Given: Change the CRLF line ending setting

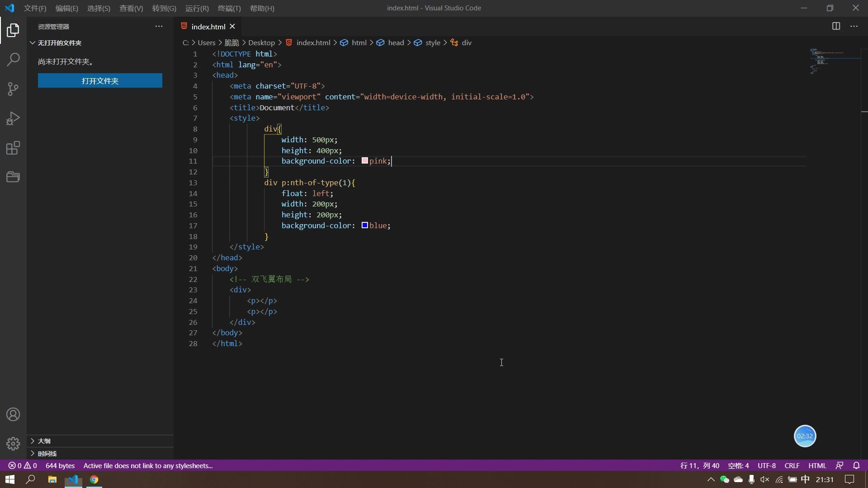Looking at the screenshot, I should (x=792, y=465).
